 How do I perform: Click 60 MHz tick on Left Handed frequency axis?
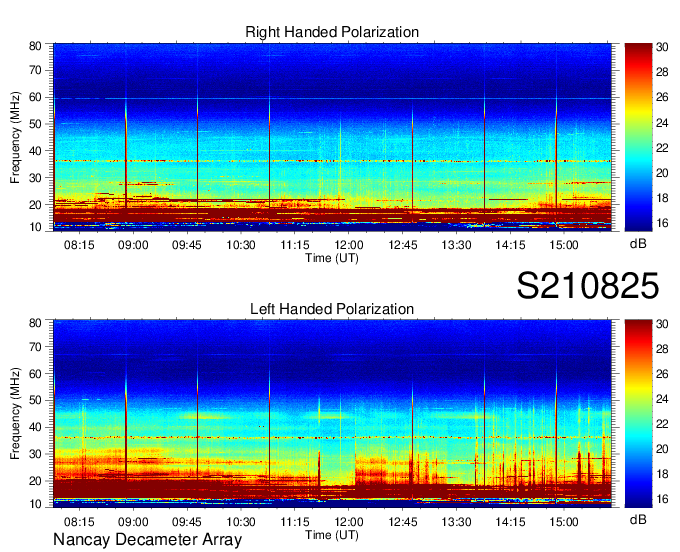tap(35, 373)
